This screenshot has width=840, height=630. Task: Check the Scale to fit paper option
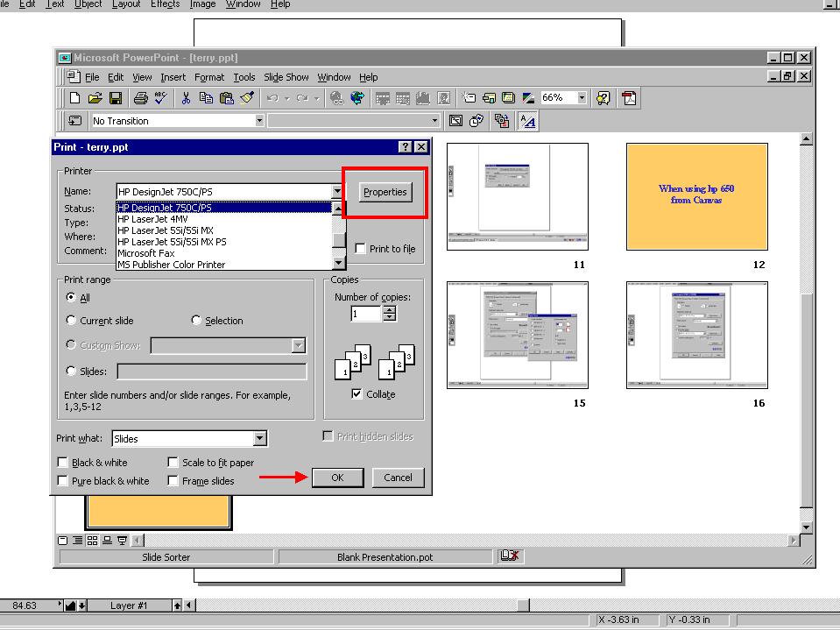[173, 463]
